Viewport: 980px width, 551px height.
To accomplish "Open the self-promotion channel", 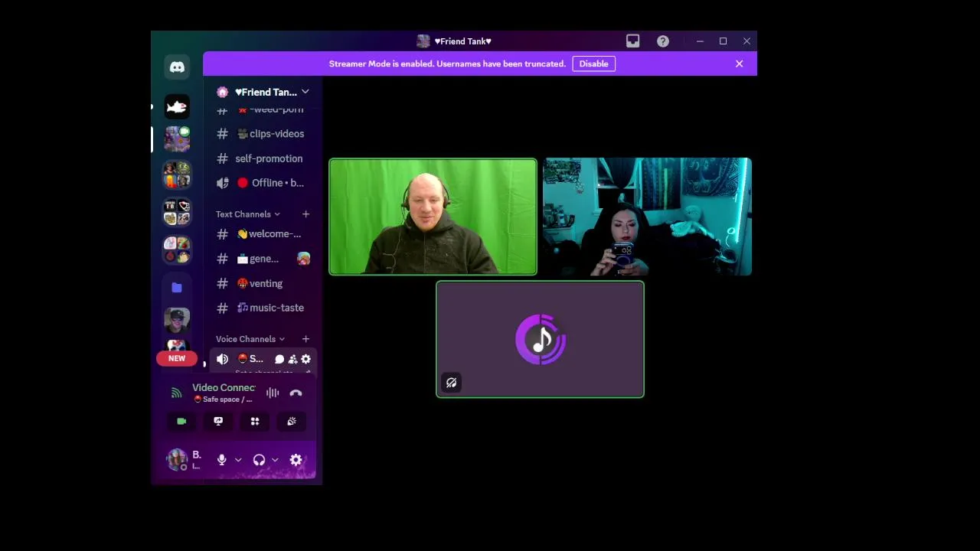I will tap(263, 158).
